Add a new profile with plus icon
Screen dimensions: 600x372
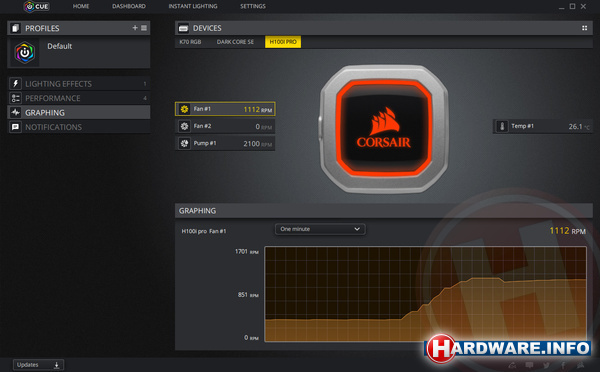point(135,28)
